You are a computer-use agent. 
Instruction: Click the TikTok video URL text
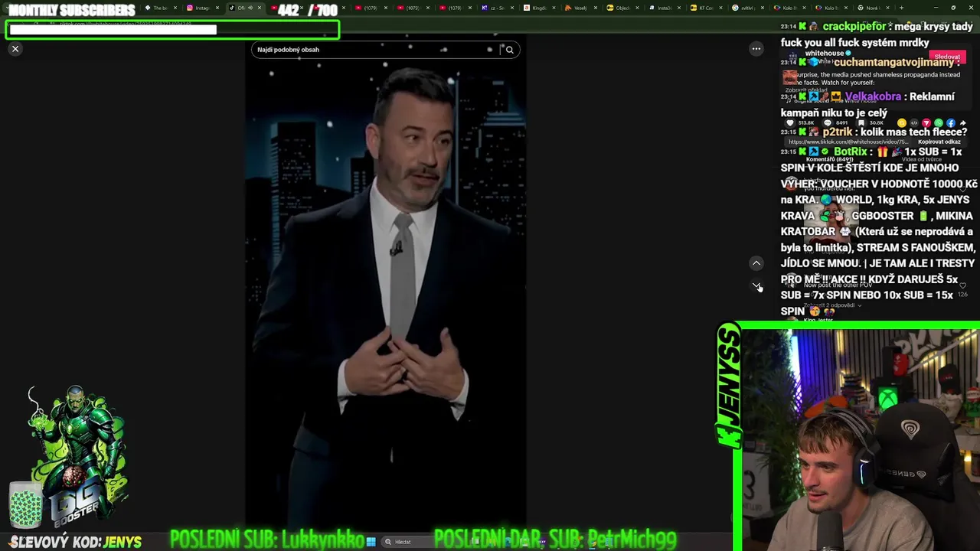(848, 142)
